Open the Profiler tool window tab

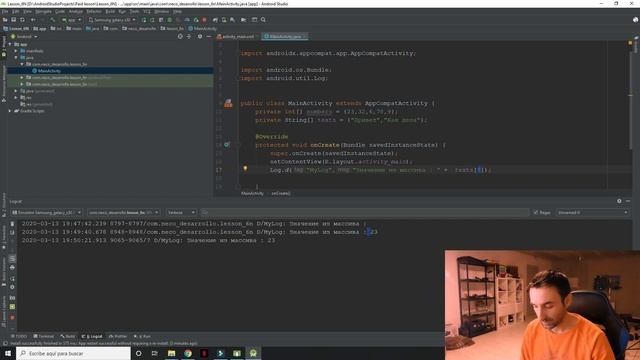tap(118, 336)
